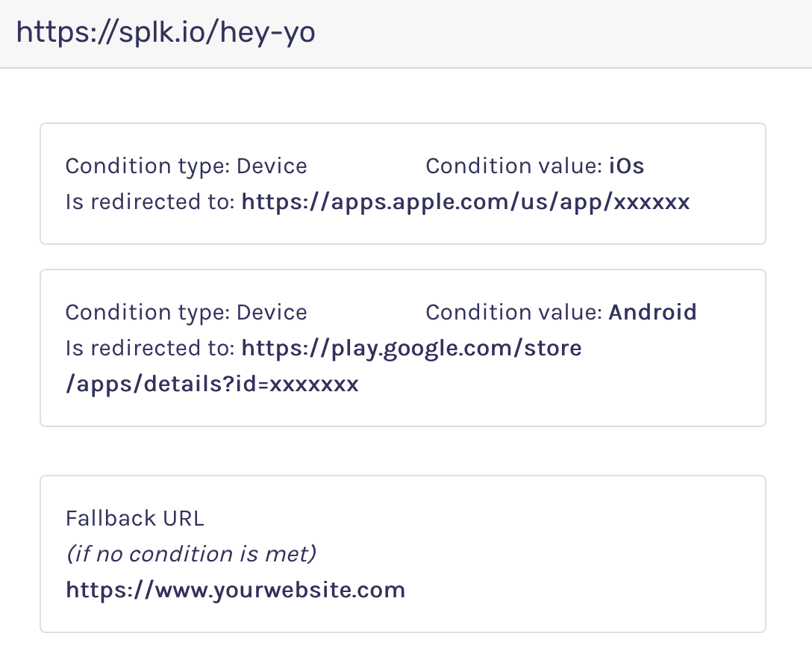Click the "/apps/details?id=xxxxxxx" URL line
Viewport: 812px width, 660px height.
[212, 384]
